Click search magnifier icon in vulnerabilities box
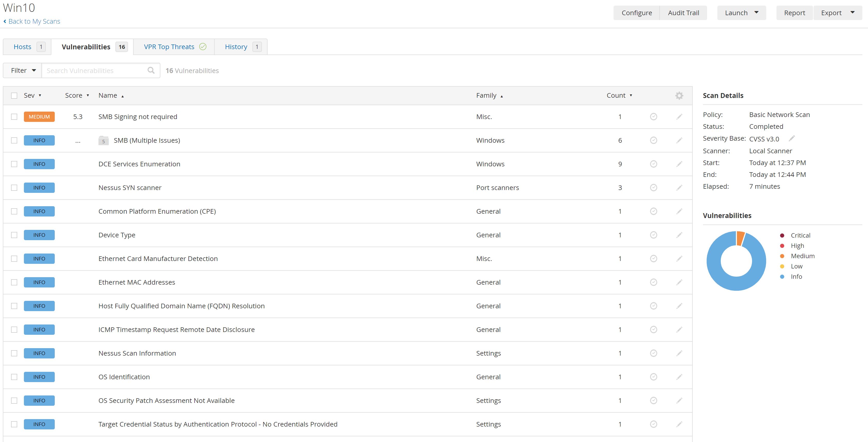The image size is (868, 442). coord(151,70)
